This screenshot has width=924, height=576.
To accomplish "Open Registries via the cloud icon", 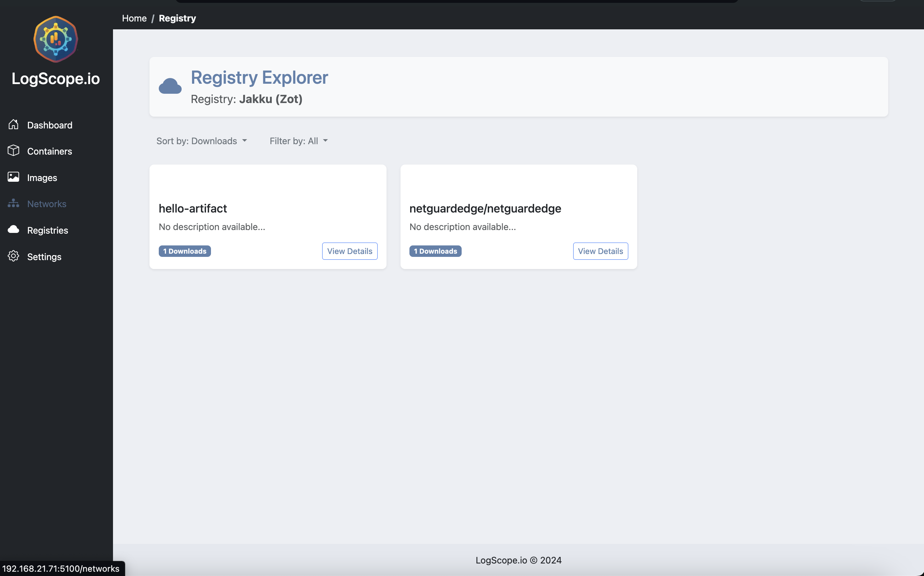I will pos(14,230).
